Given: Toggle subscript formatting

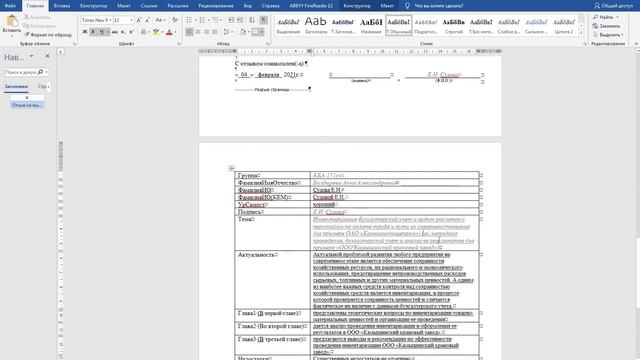Looking at the screenshot, I should coord(123,32).
